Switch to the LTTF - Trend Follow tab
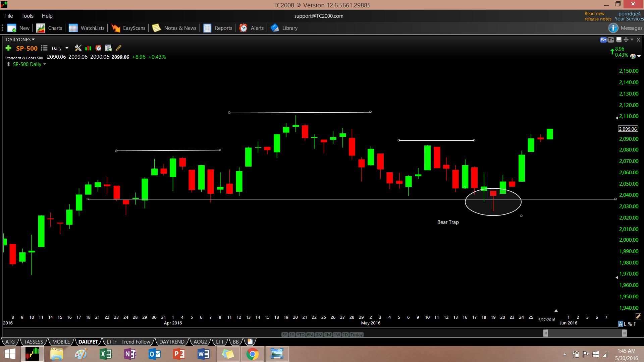The image size is (644, 362). [x=128, y=342]
